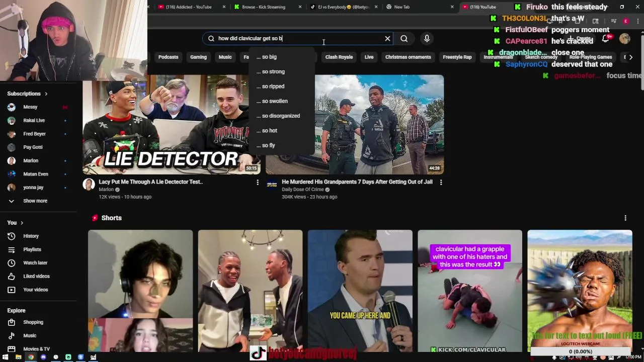
Task: Play the "YOU CAME UP HERE AND" Short
Action: point(360,291)
